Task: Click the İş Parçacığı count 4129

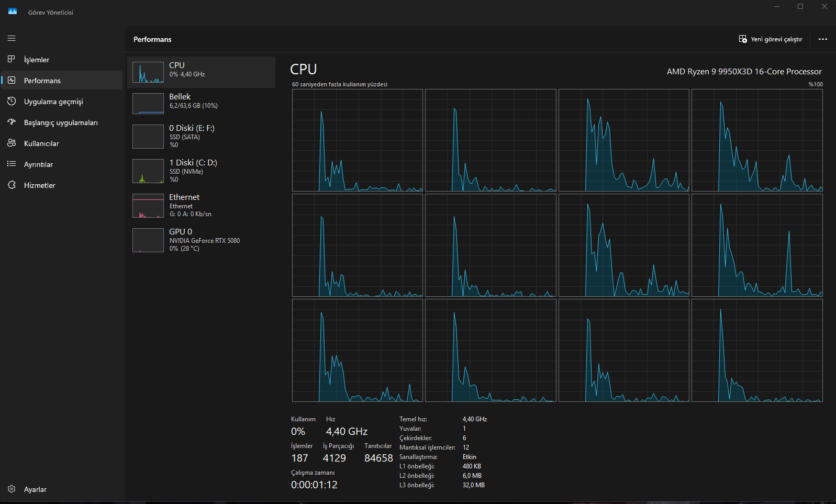Action: pyautogui.click(x=334, y=458)
